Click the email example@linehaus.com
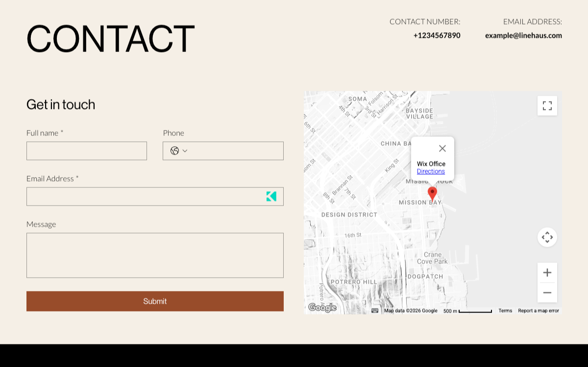 (523, 35)
